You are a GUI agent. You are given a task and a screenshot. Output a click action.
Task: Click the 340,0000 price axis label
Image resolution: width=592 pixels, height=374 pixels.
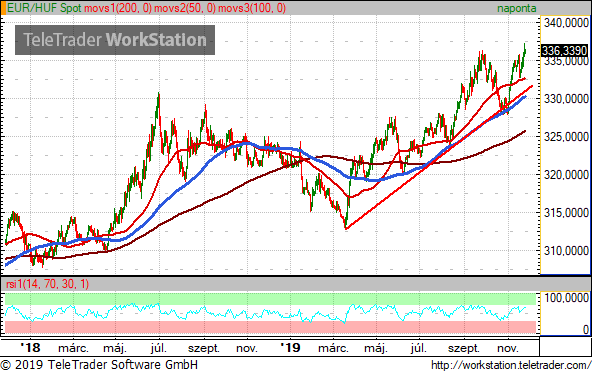coord(566,23)
